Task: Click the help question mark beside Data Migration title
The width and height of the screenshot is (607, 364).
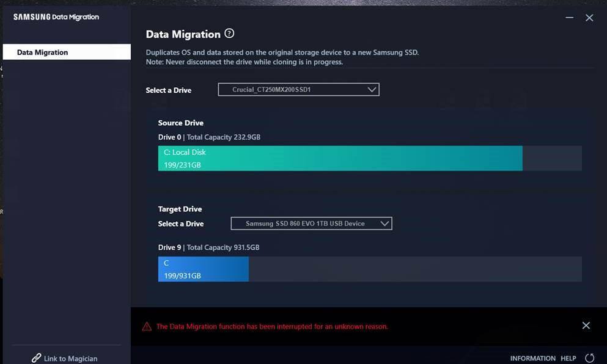Action: [229, 34]
